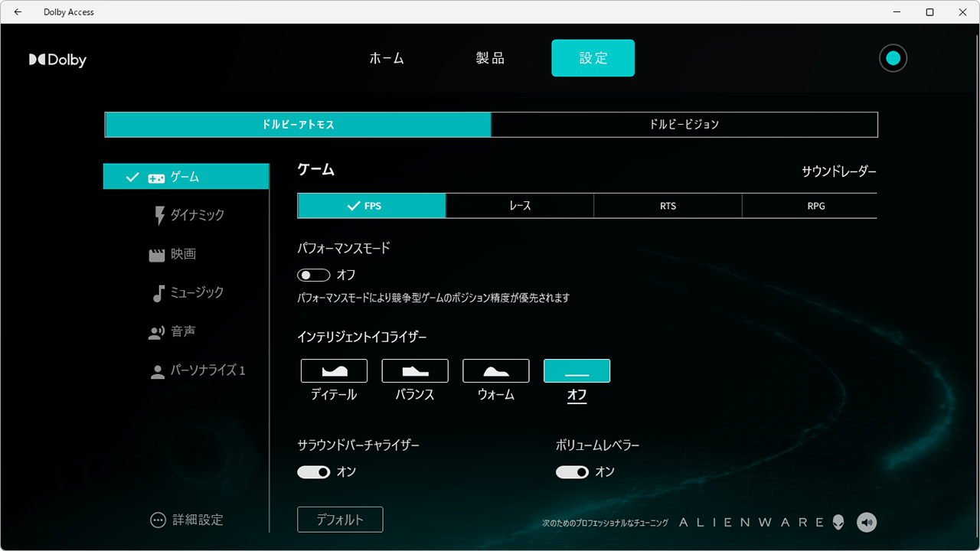Select the オフ flat equalizer icon
Image resolution: width=980 pixels, height=551 pixels.
tap(577, 370)
